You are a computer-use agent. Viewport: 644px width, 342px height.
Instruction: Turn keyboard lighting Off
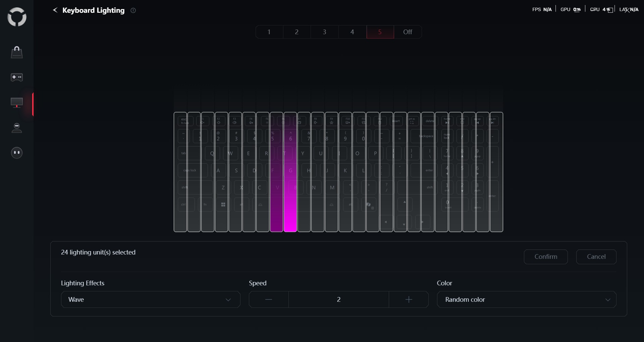tap(408, 32)
